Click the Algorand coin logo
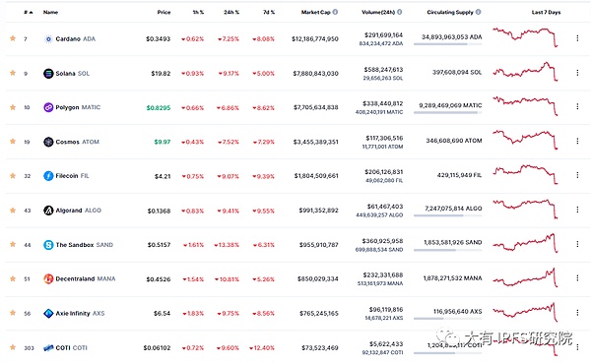This screenshot has width=591, height=364. point(48,211)
